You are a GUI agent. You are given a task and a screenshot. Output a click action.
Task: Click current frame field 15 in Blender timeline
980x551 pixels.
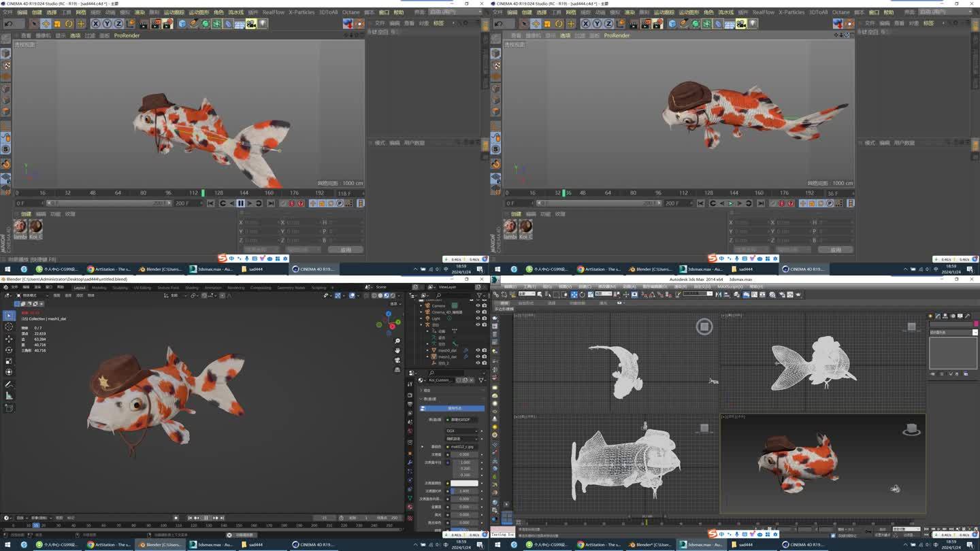click(324, 518)
